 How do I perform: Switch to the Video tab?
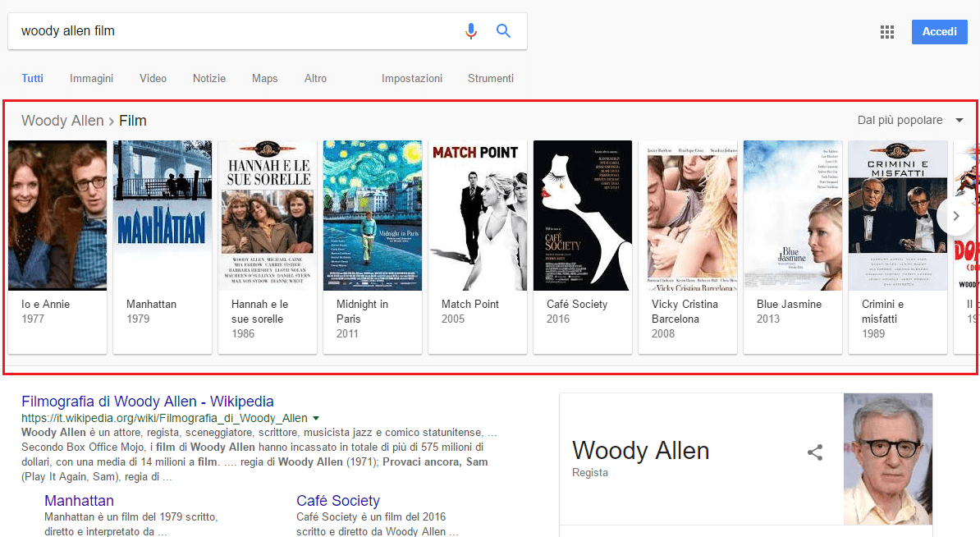click(x=153, y=78)
